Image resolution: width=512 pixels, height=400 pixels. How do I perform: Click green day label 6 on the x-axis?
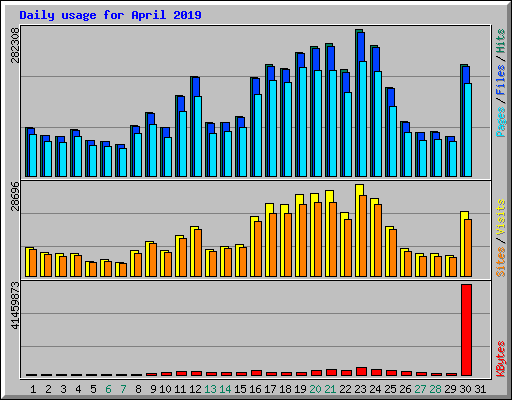pos(108,389)
